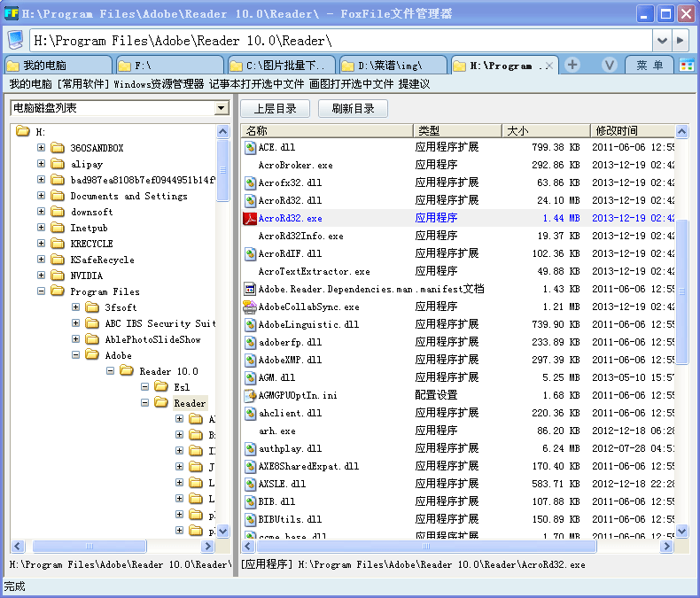This screenshot has width=700, height=598.
Task: Click the AGMGPUOptIn.ini file icon
Action: point(251,395)
